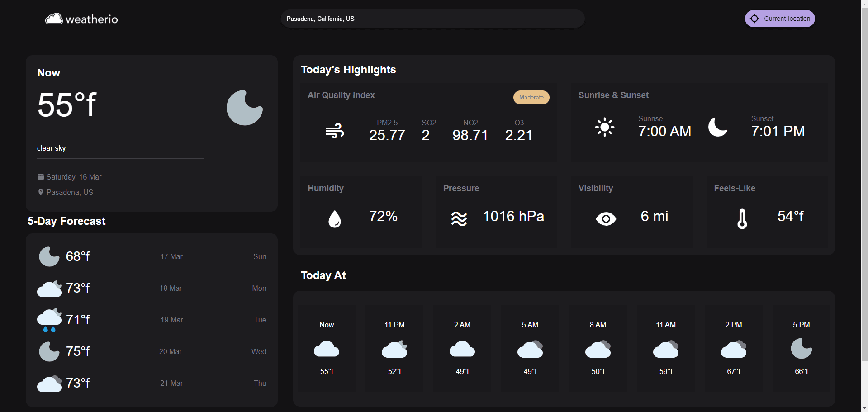Click the weather icon for 11 PM
Image resolution: width=868 pixels, height=412 pixels.
[x=394, y=349]
